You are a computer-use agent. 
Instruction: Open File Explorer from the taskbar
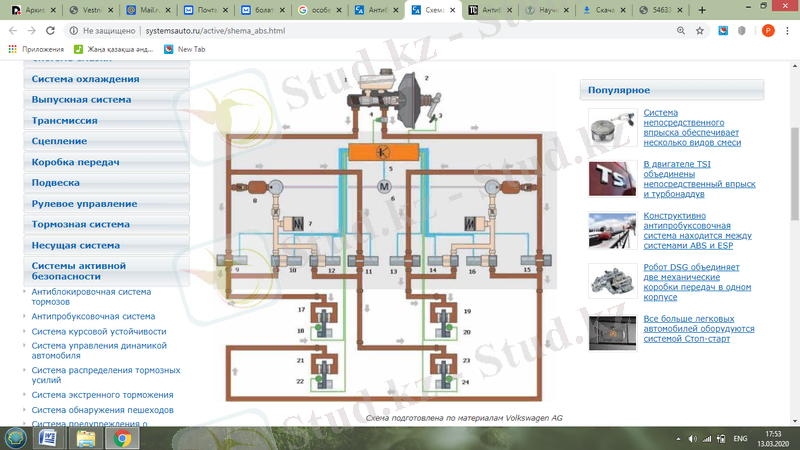pyautogui.click(x=86, y=438)
